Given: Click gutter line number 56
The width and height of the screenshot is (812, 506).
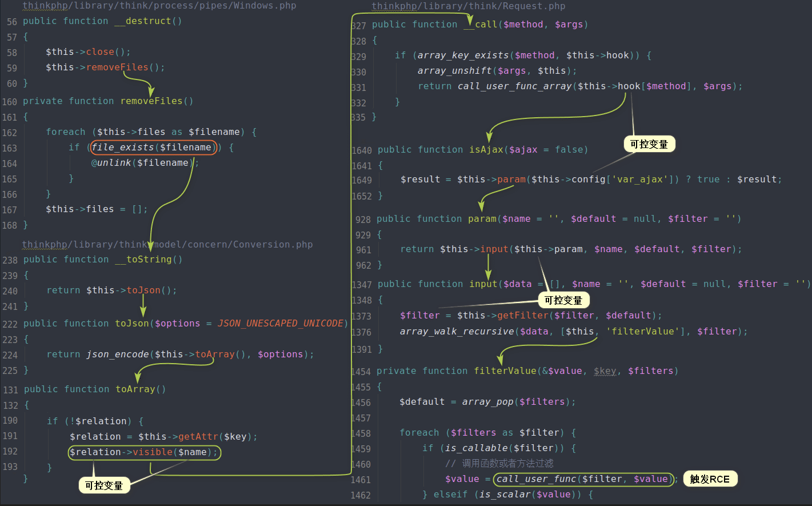Looking at the screenshot, I should 12,22.
